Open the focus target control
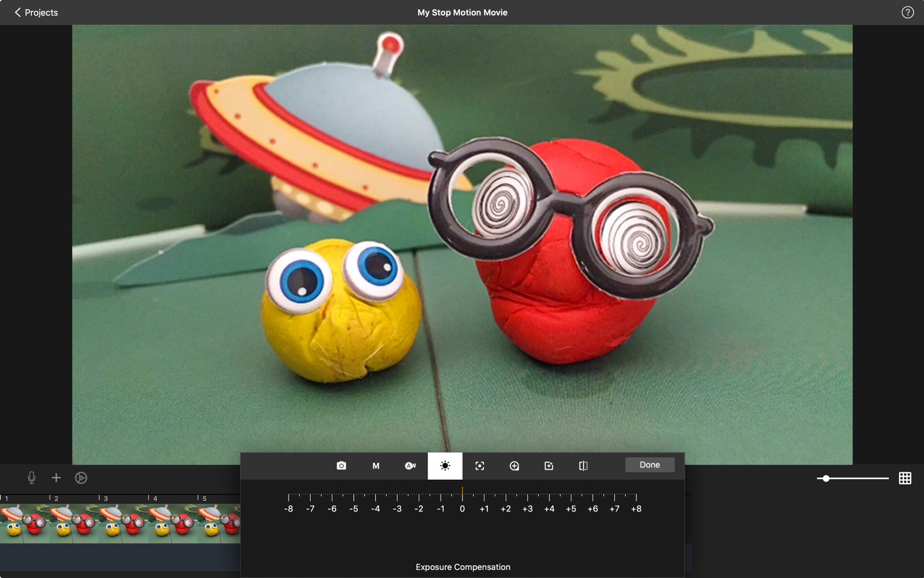Screen dimensions: 924x578 (x=479, y=466)
